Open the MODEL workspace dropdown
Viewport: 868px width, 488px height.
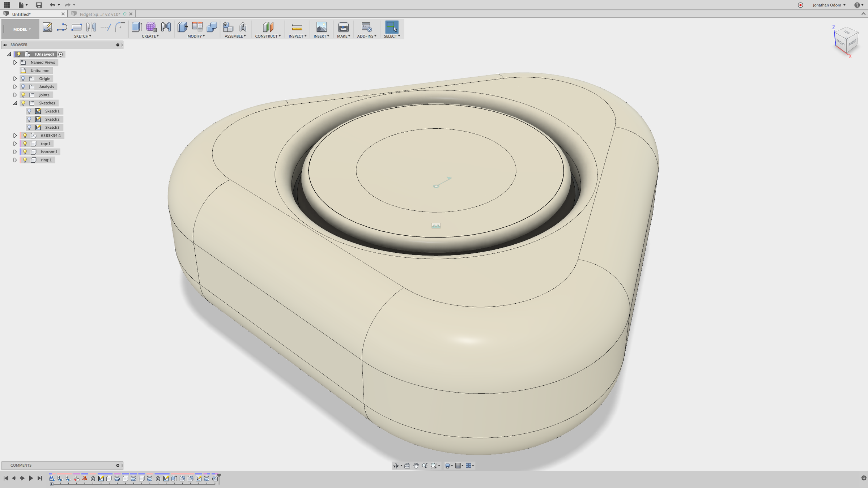22,29
